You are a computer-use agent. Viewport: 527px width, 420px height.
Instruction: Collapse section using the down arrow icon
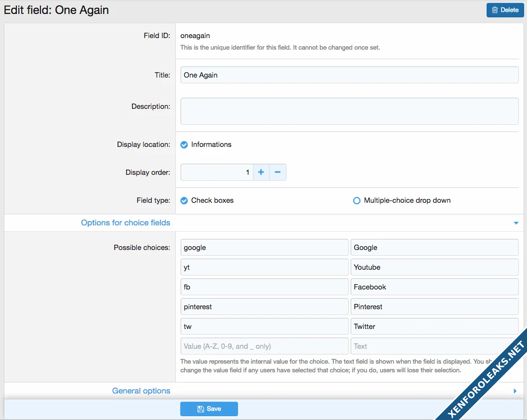pos(516,223)
